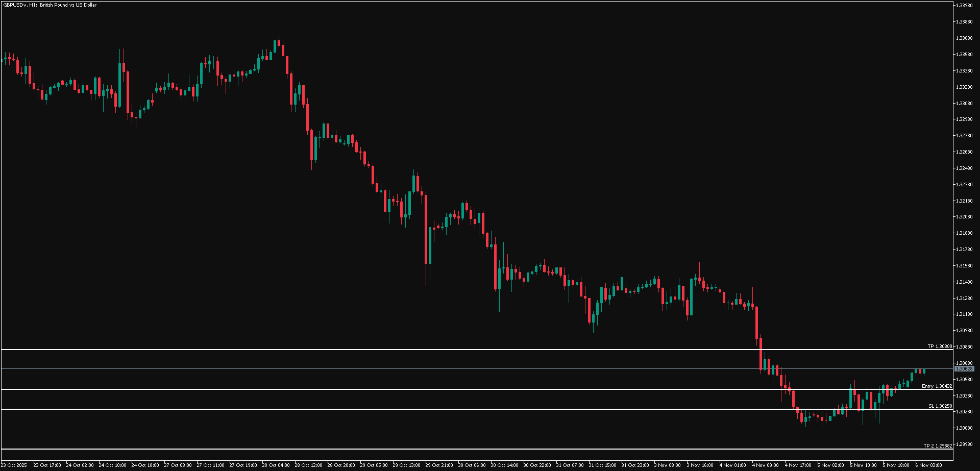The width and height of the screenshot is (980, 471).
Task: Select the TP 1.30800 line label
Action: [x=939, y=346]
